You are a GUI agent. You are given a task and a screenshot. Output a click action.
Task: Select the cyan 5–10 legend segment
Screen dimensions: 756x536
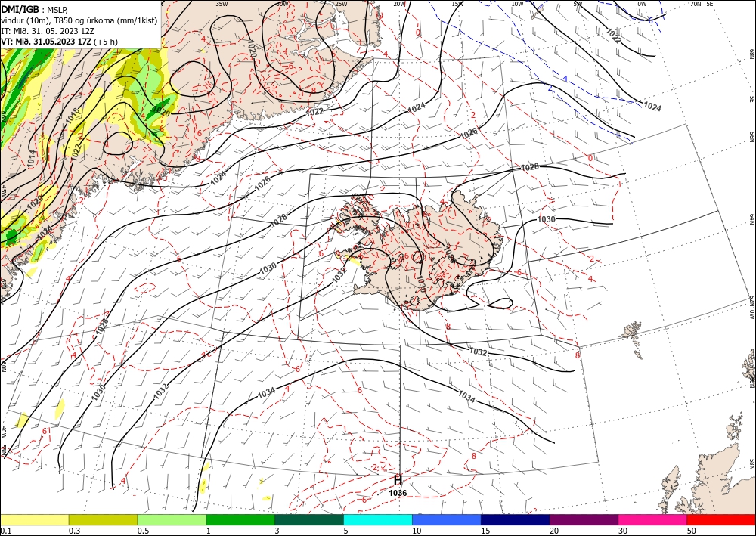coord(378,519)
